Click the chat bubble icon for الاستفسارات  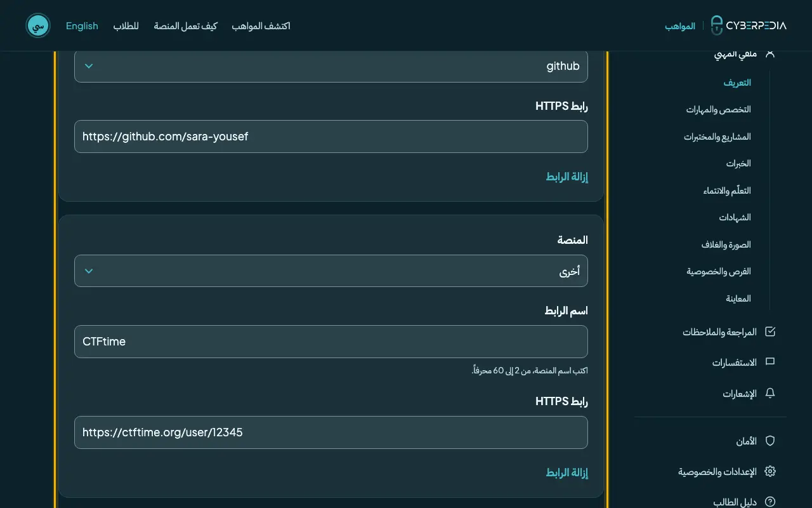[770, 363]
